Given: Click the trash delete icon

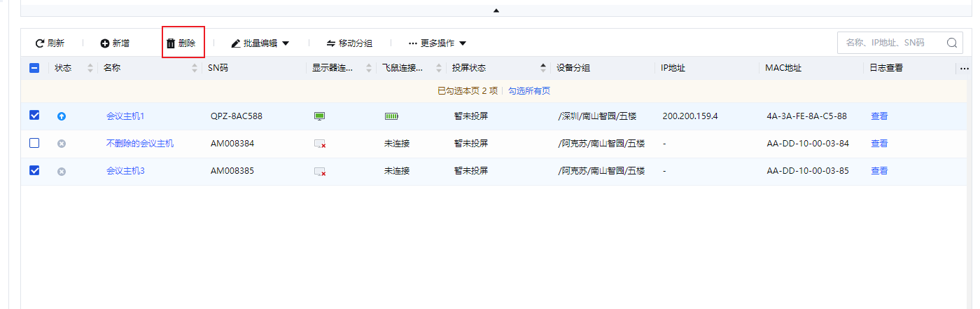Looking at the screenshot, I should [x=171, y=43].
